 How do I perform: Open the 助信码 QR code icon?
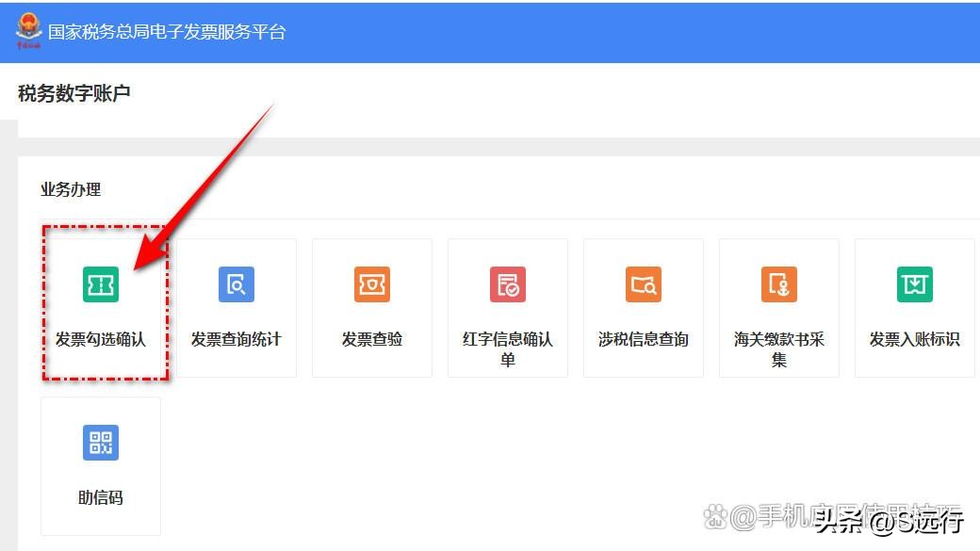click(100, 443)
